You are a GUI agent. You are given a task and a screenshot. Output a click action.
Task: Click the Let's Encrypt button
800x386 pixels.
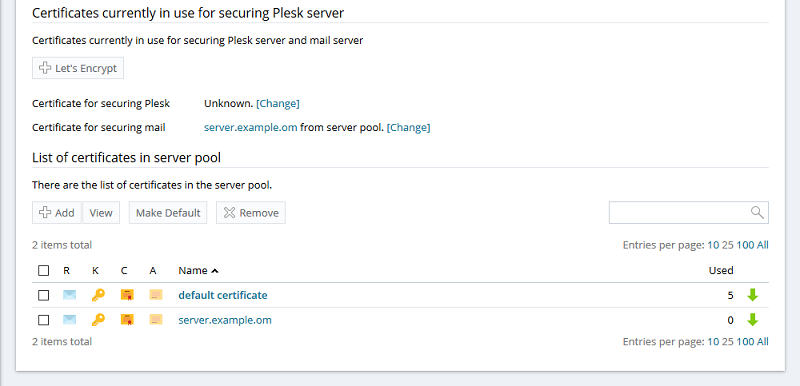click(x=78, y=68)
